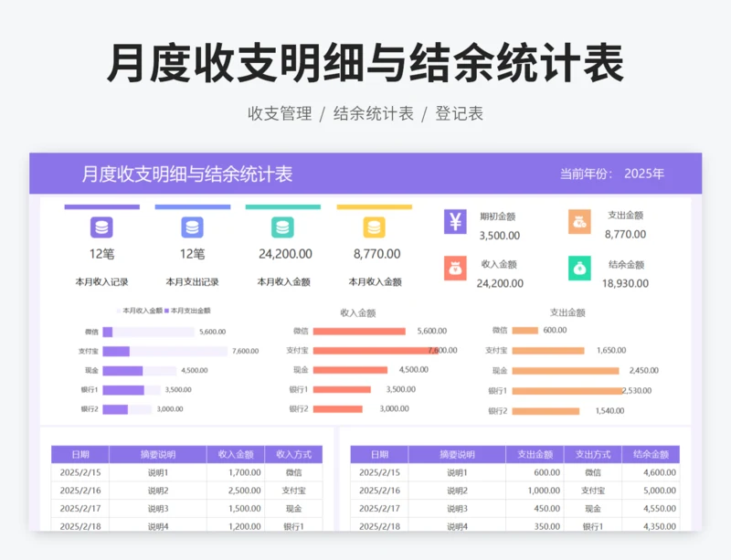Click the 3,500.00 value under 期初金额
Image resolution: width=731 pixels, height=560 pixels.
pos(499,236)
